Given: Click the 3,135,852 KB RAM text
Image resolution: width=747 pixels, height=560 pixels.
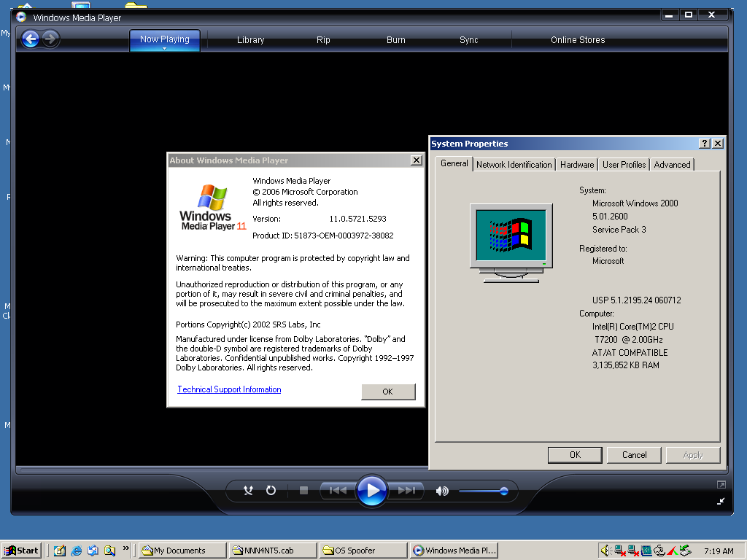Looking at the screenshot, I should [x=625, y=365].
